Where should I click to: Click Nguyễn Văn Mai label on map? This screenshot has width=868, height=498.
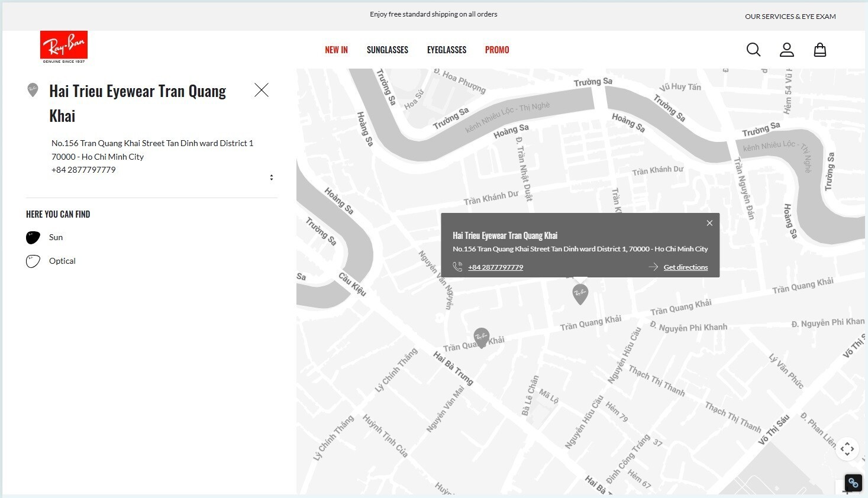pos(446,409)
